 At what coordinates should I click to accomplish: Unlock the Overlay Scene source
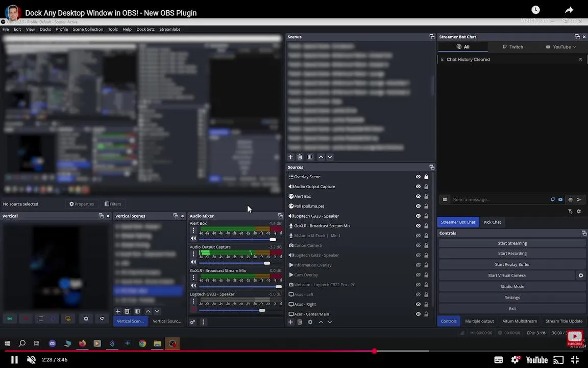point(426,176)
